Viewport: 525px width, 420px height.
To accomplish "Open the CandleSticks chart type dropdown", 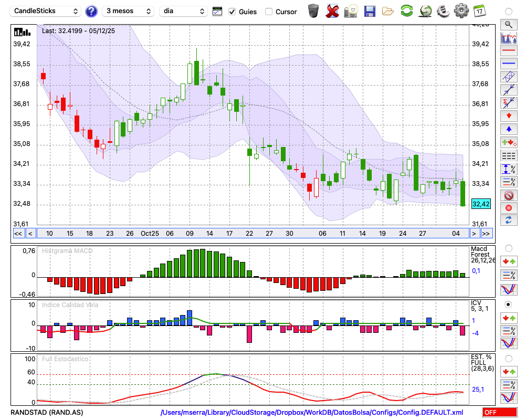I will [x=46, y=11].
